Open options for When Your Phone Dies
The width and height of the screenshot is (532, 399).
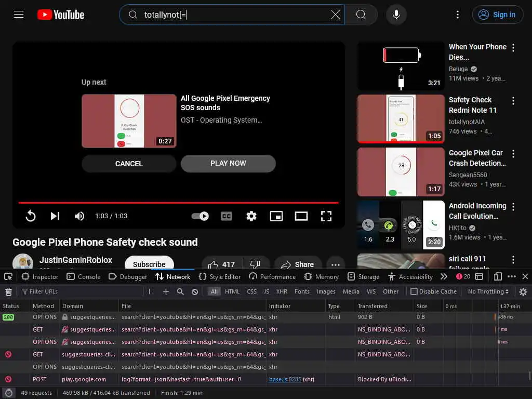(513, 48)
